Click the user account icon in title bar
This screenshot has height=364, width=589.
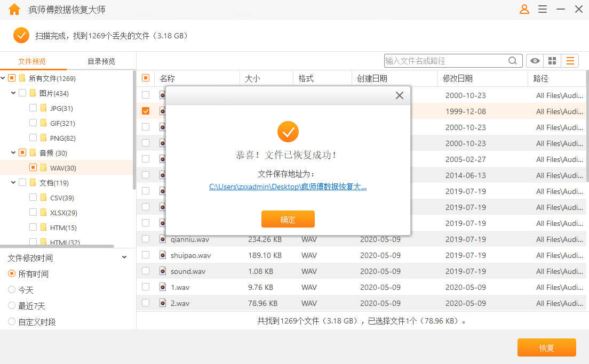[x=524, y=9]
